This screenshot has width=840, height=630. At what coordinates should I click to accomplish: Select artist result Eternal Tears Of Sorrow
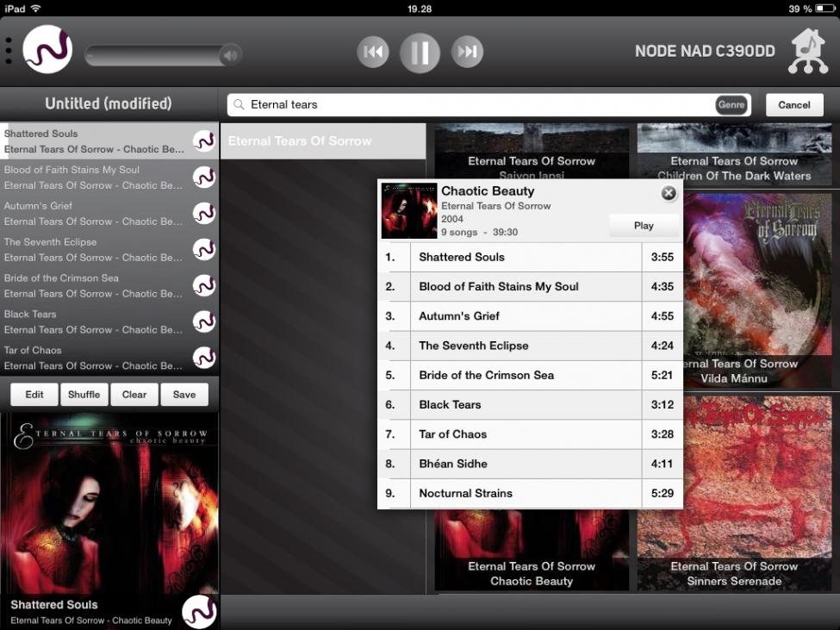point(323,140)
